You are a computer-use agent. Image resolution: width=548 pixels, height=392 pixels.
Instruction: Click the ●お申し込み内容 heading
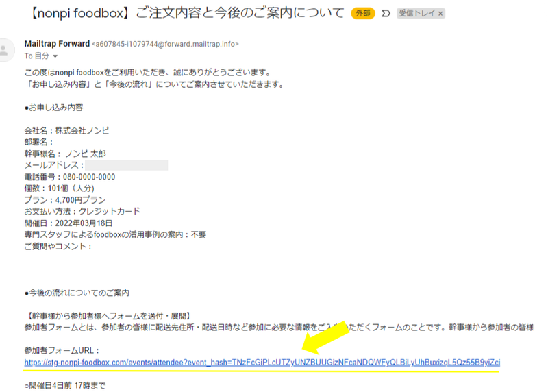(53, 108)
